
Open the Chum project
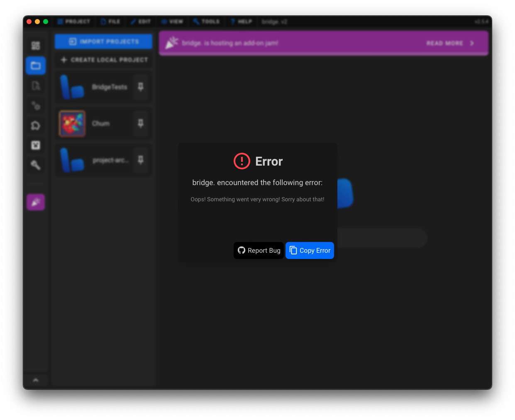[x=104, y=123]
